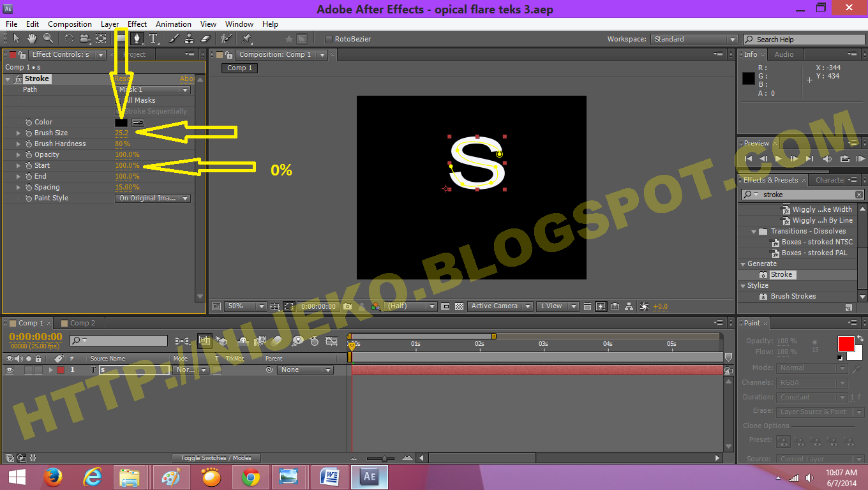Take a snapshot with the camera icon
This screenshot has width=868, height=490.
click(347, 306)
